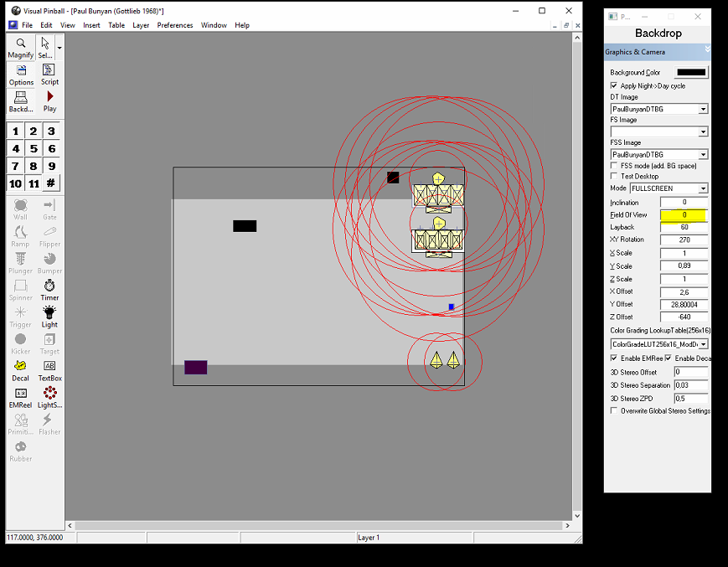The height and width of the screenshot is (567, 728).
Task: Select the Flipper tool
Action: point(49,237)
